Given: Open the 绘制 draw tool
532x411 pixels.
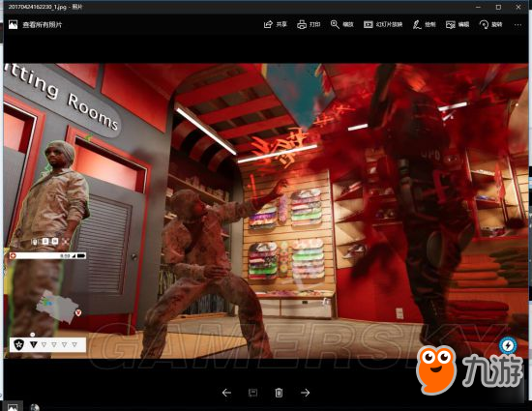Looking at the screenshot, I should [x=424, y=24].
